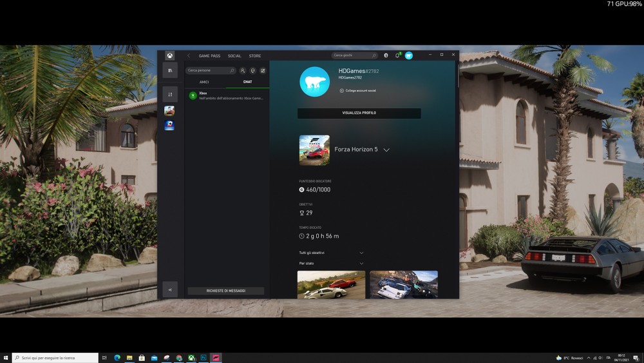
Task: Switch to Forza Horizon in the taskbar
Action: click(216, 358)
